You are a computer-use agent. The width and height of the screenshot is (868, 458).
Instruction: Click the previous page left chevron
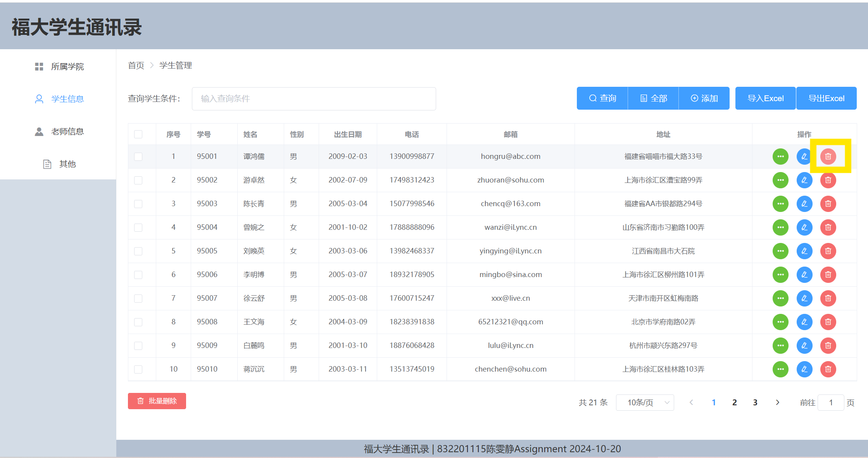point(691,403)
